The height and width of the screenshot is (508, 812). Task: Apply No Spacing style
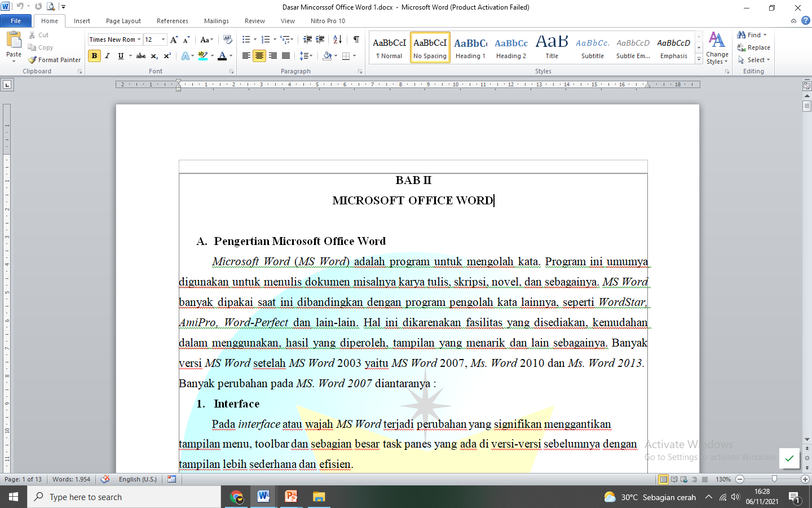click(430, 47)
